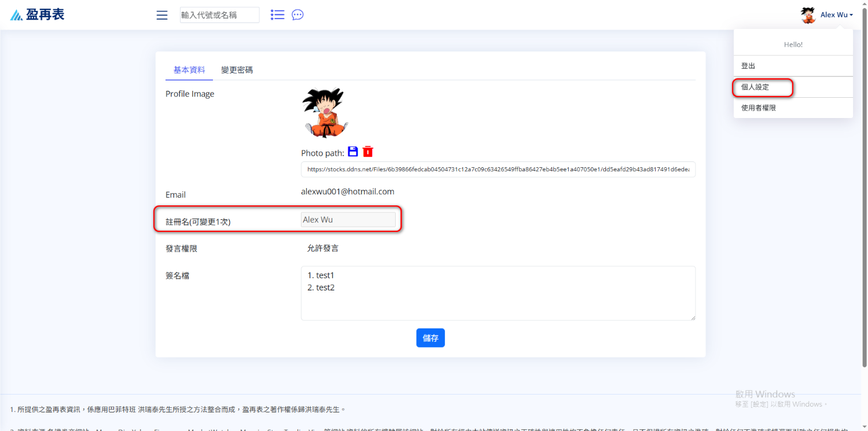
Task: Click the Alex Wu avatar in header
Action: [808, 15]
